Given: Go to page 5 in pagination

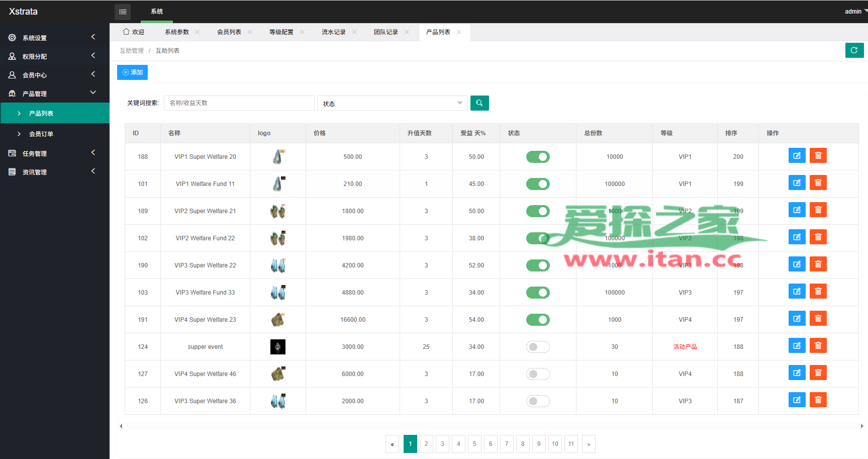Looking at the screenshot, I should [474, 444].
